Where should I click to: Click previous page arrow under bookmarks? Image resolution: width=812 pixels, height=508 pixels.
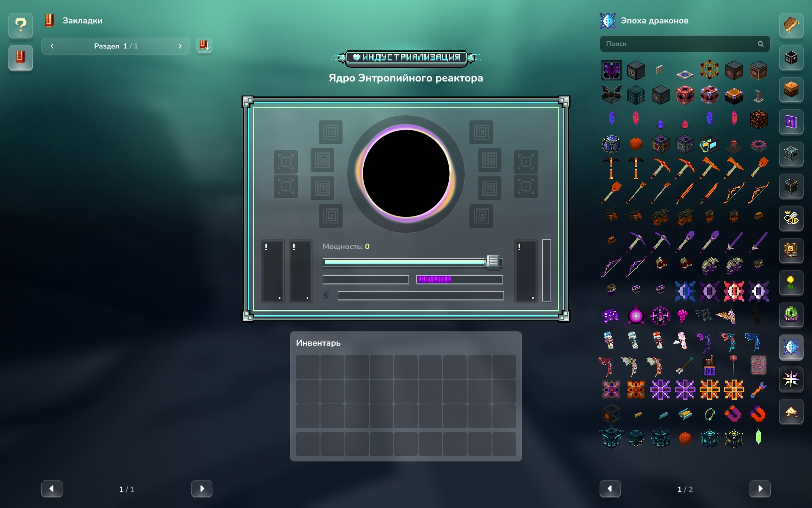52,489
